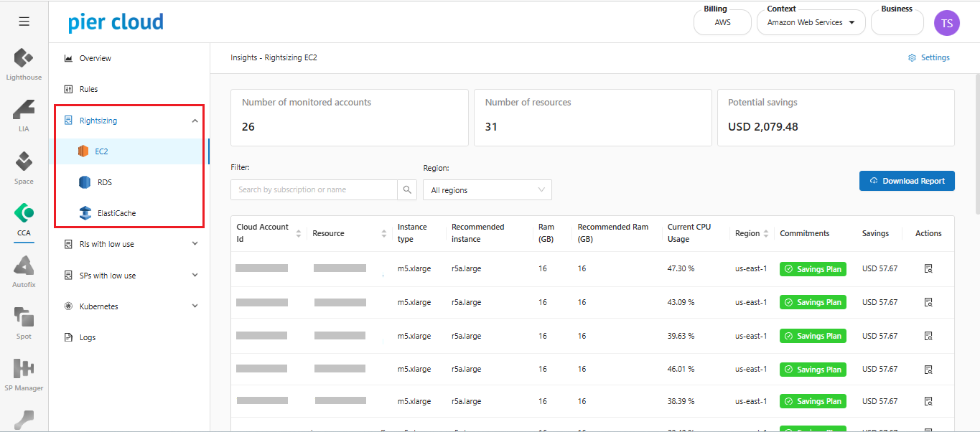Select ElastiCache under Rightsizing
The width and height of the screenshot is (980, 432).
(116, 213)
